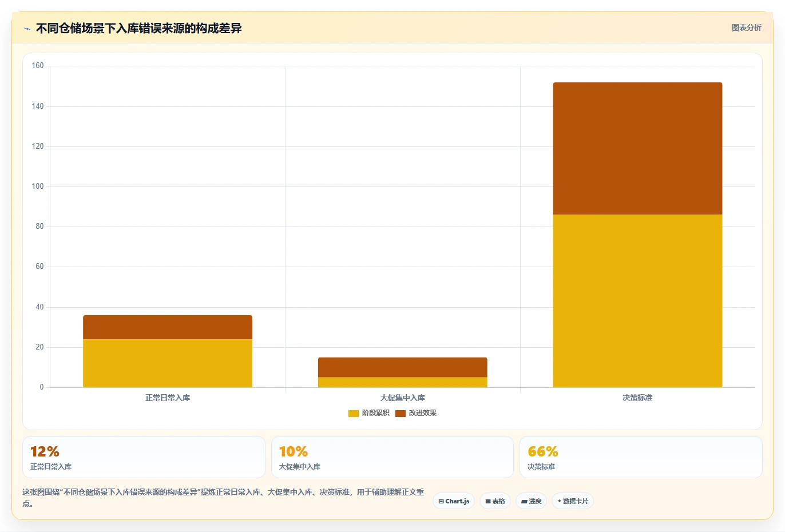The height and width of the screenshot is (532, 785).
Task: Click the 进度 tag chip
Action: point(531,501)
